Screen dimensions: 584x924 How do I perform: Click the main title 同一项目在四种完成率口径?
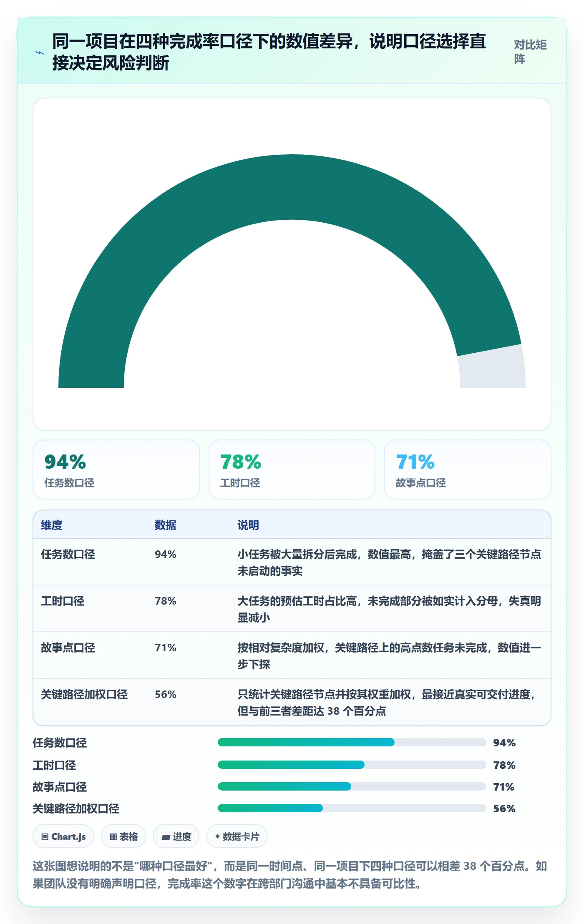[x=269, y=52]
